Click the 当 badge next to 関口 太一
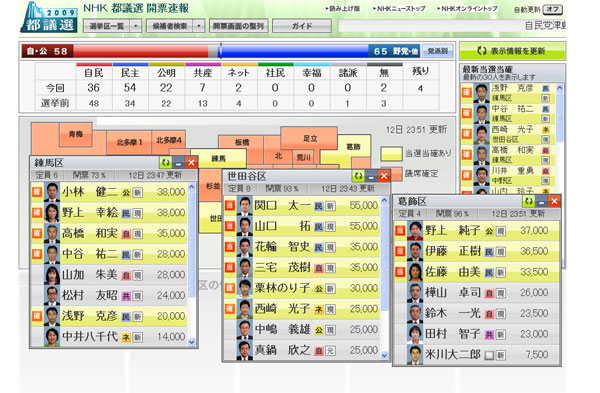This screenshot has height=393, width=600. point(230,205)
